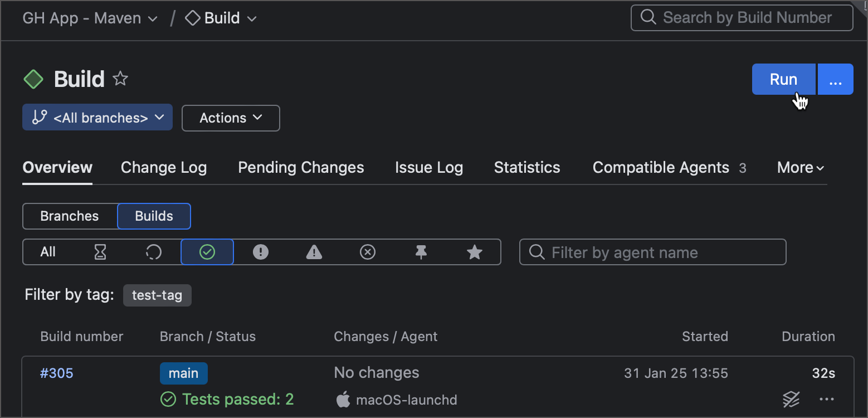868x418 pixels.
Task: Show pinned builds
Action: (421, 252)
